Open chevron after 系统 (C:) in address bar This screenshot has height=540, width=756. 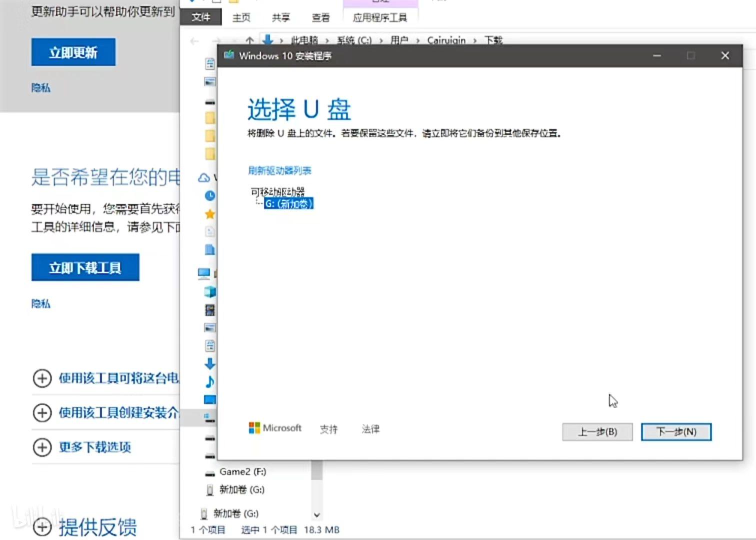point(381,40)
